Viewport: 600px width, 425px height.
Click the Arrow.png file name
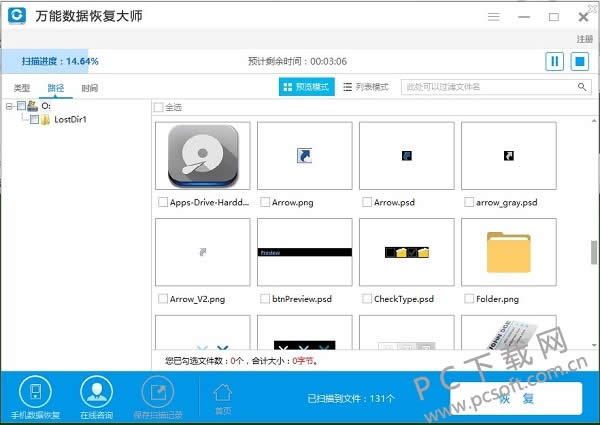293,202
